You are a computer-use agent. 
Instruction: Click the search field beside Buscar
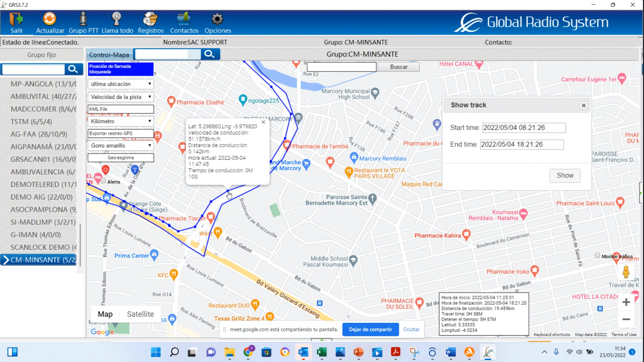point(342,67)
